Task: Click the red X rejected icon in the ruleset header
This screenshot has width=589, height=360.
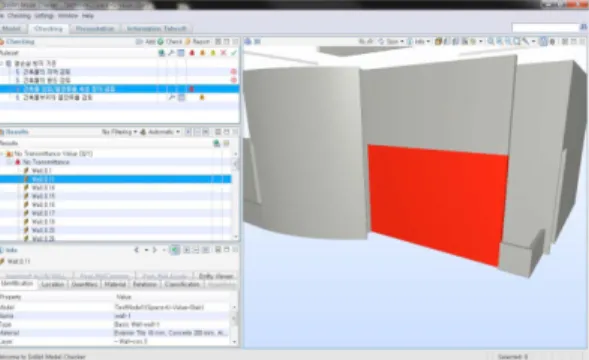Action: click(x=223, y=53)
